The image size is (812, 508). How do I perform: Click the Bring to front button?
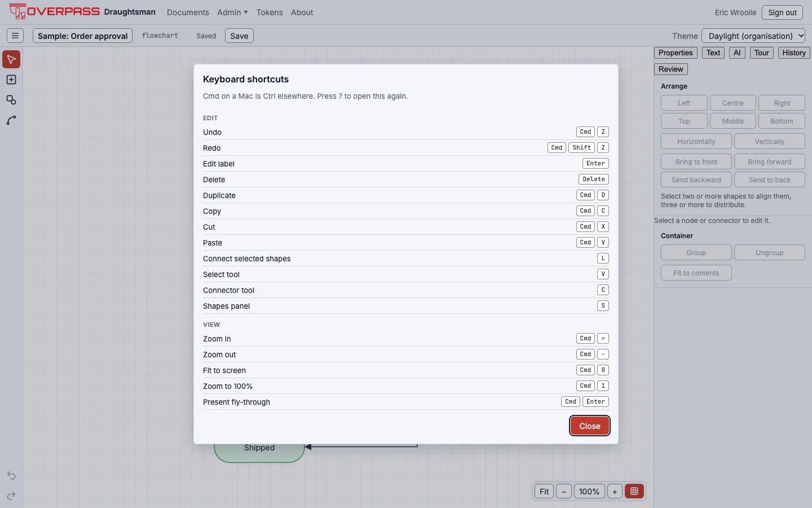(696, 161)
